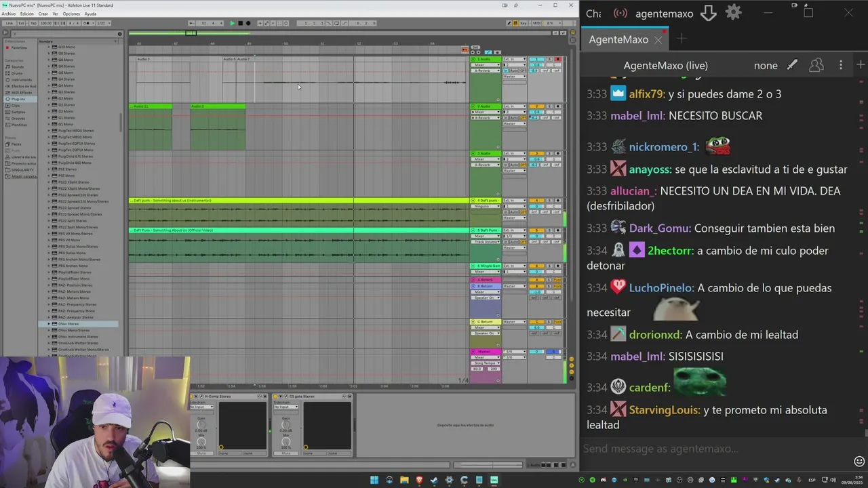Toggle Automation Mode icon above tracks

pyautogui.click(x=488, y=52)
